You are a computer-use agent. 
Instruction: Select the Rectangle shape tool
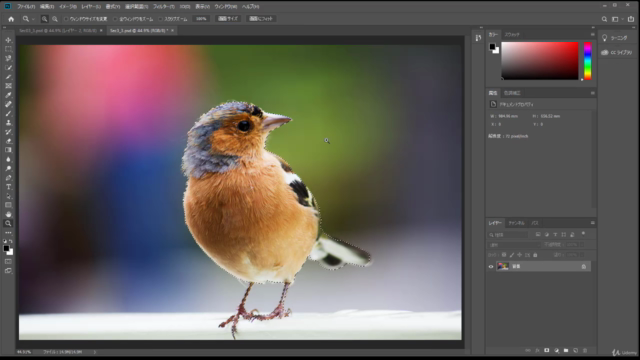(x=8, y=205)
